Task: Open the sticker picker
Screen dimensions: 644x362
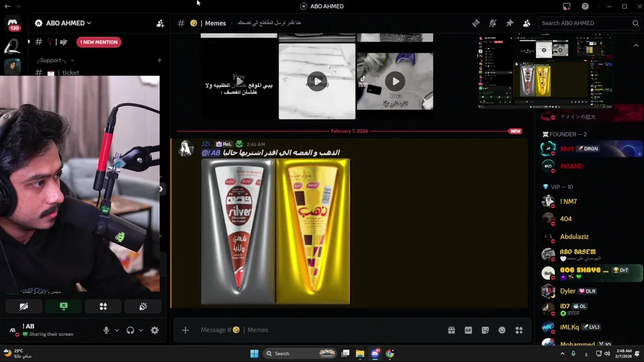Action: [x=485, y=330]
